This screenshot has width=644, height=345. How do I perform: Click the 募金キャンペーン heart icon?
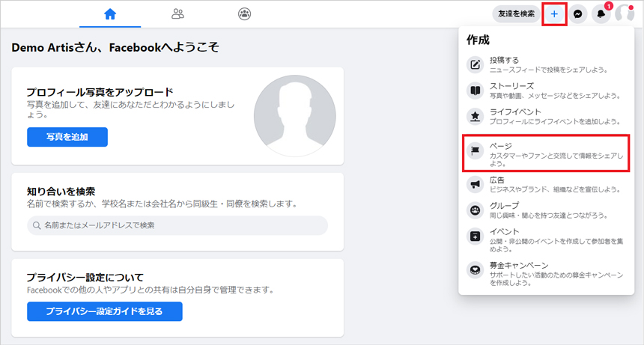(x=476, y=270)
